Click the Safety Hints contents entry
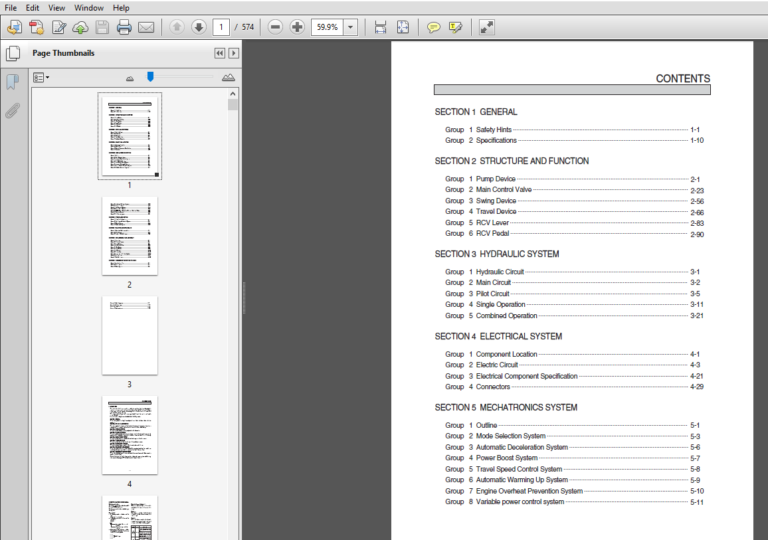Image resolution: width=768 pixels, height=540 pixels. pos(574,130)
